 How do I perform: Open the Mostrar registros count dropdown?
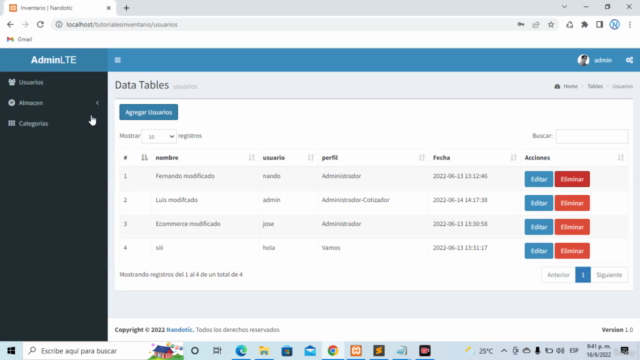pyautogui.click(x=159, y=136)
